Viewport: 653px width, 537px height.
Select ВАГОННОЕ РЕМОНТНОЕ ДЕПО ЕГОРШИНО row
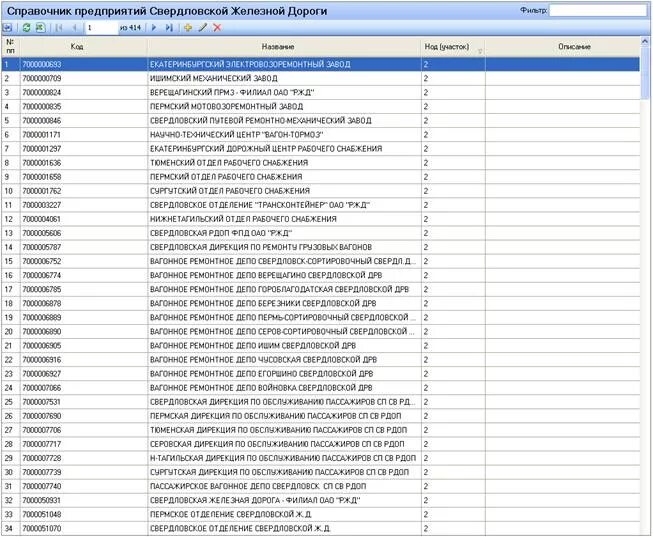pos(321,374)
